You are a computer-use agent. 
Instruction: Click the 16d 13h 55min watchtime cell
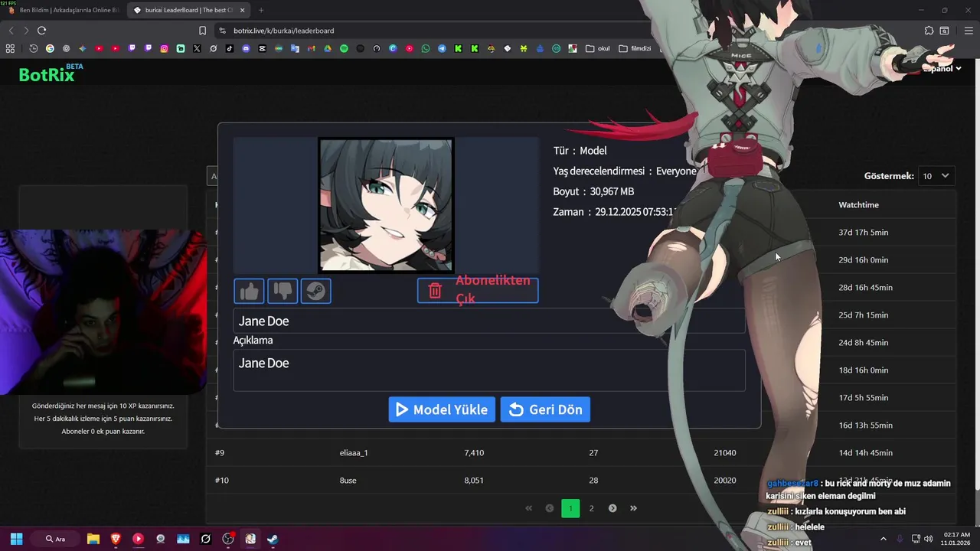(x=865, y=425)
